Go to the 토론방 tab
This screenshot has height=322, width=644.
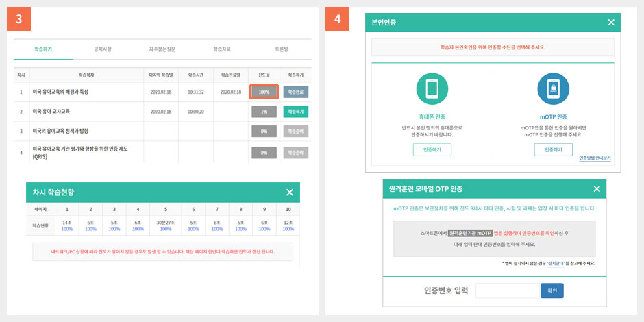pos(281,49)
